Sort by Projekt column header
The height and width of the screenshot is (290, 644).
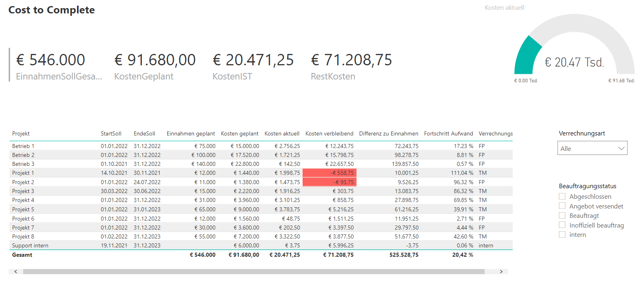pyautogui.click(x=21, y=133)
